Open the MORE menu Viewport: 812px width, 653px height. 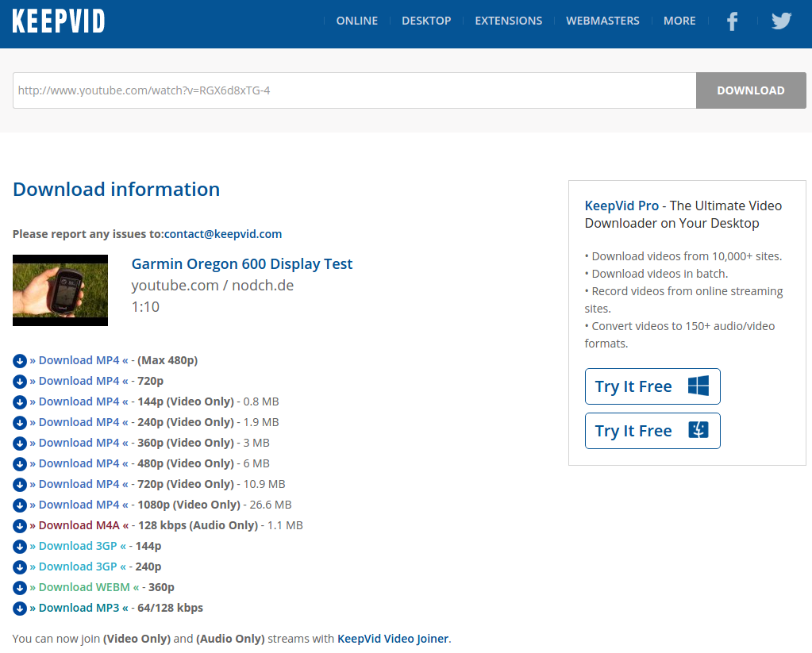679,21
